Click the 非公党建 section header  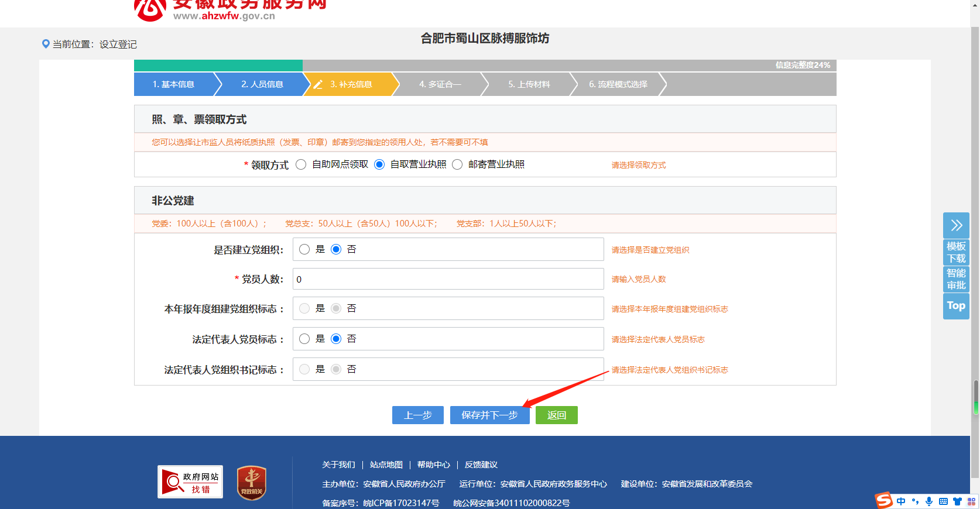click(x=485, y=201)
